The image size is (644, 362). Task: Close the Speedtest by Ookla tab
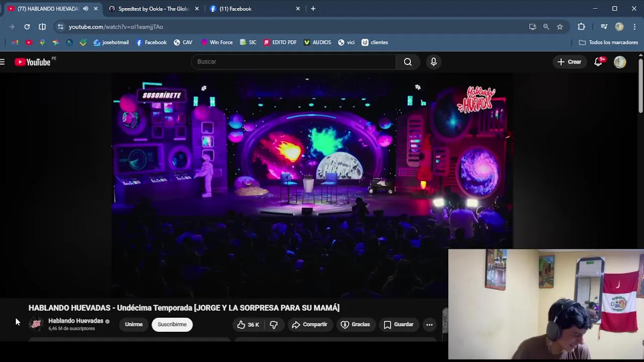click(x=197, y=9)
